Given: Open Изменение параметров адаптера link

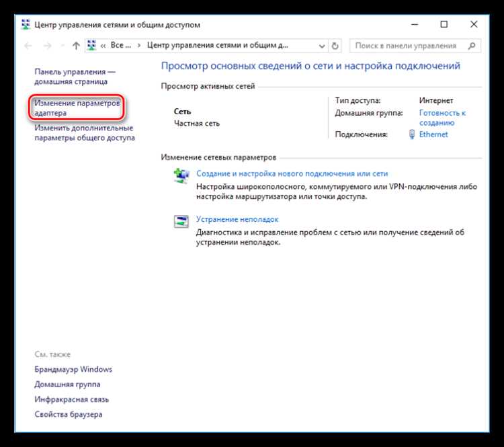Looking at the screenshot, I should click(77, 108).
